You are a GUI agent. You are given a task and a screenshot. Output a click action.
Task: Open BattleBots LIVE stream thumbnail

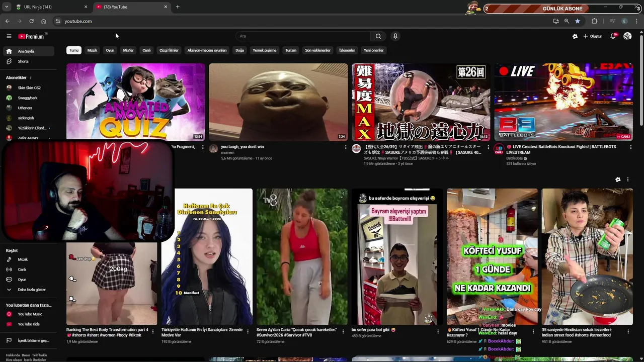coord(563,102)
